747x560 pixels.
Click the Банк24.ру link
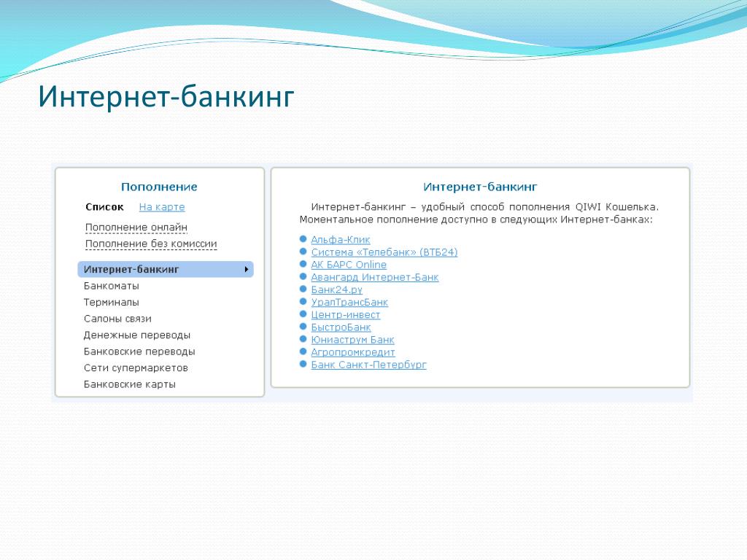[336, 289]
